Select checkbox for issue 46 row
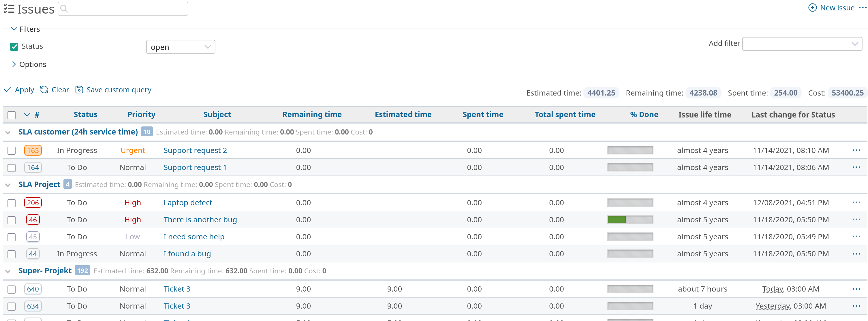This screenshot has height=321, width=868. point(12,220)
